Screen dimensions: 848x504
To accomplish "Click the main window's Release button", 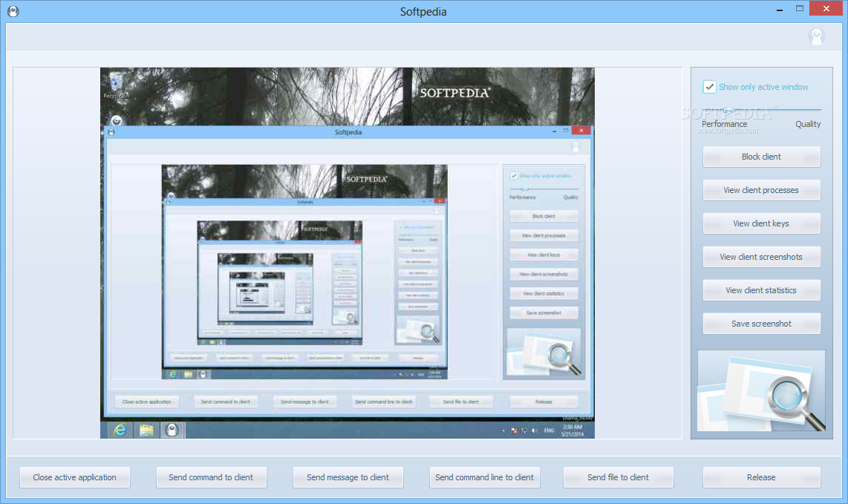I will point(761,477).
